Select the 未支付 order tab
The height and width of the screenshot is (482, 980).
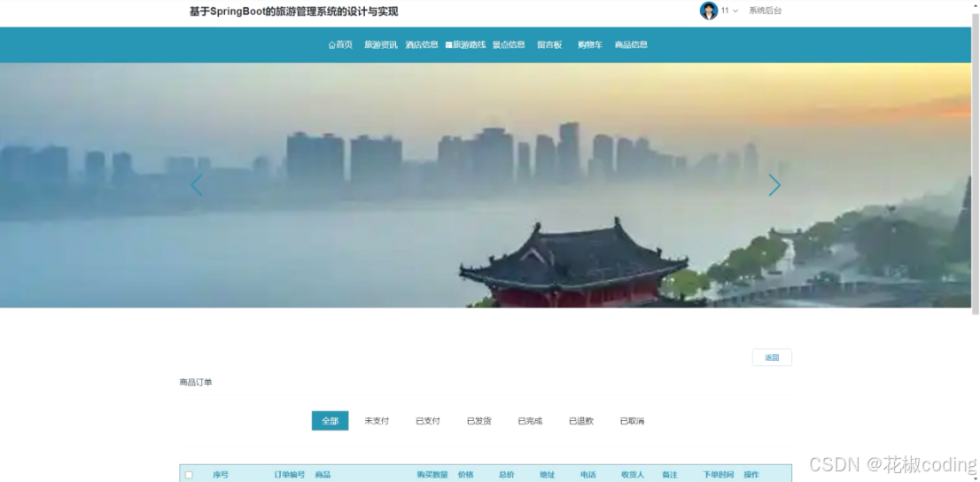377,421
